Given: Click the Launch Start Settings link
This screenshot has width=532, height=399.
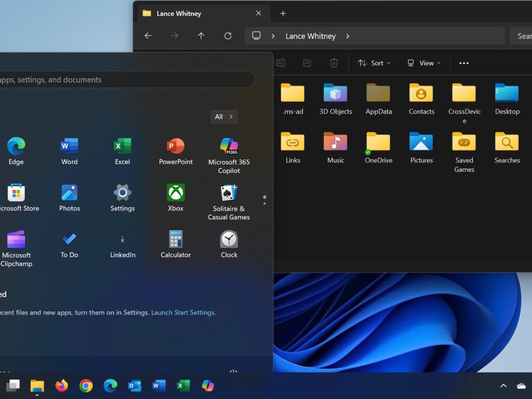Looking at the screenshot, I should coord(183,312).
